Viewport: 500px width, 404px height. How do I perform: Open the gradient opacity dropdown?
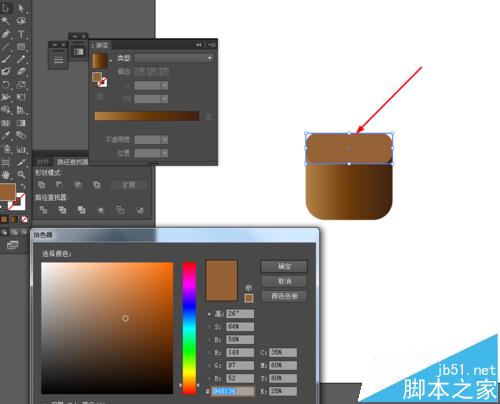(x=164, y=139)
